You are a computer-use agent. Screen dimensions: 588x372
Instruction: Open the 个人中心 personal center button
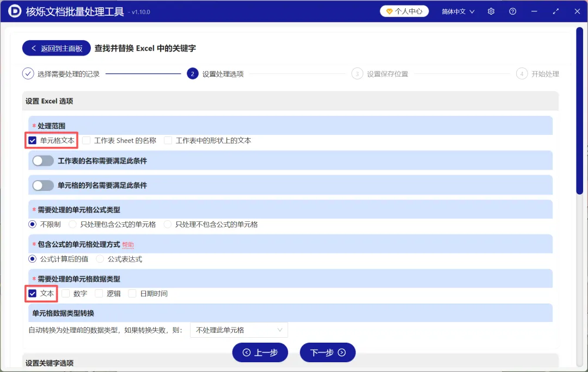tap(404, 11)
